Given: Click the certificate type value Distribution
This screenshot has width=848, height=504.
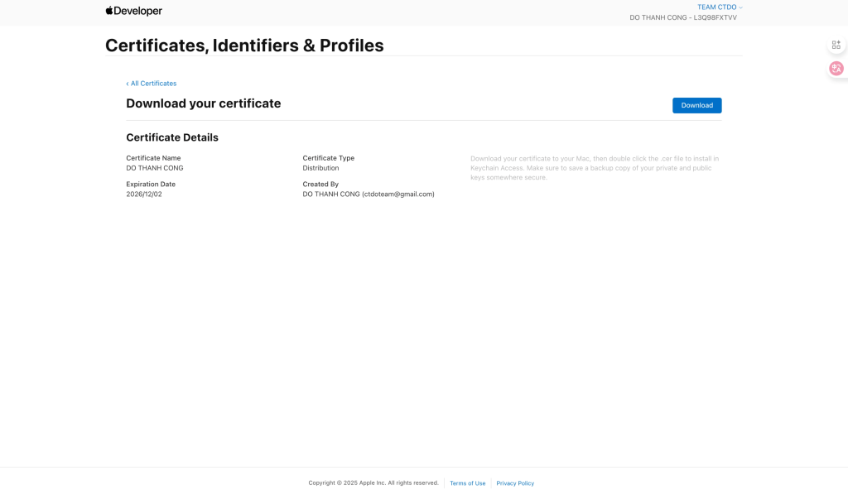Looking at the screenshot, I should point(320,168).
